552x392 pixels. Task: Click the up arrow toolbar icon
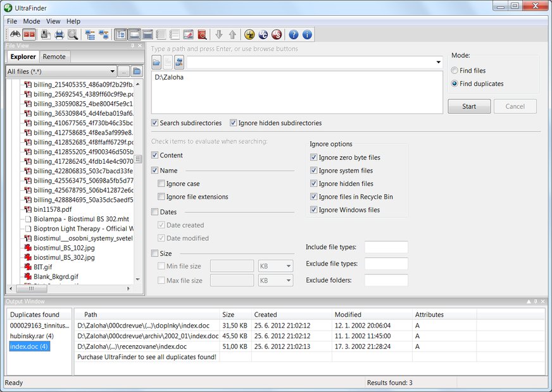click(x=232, y=35)
